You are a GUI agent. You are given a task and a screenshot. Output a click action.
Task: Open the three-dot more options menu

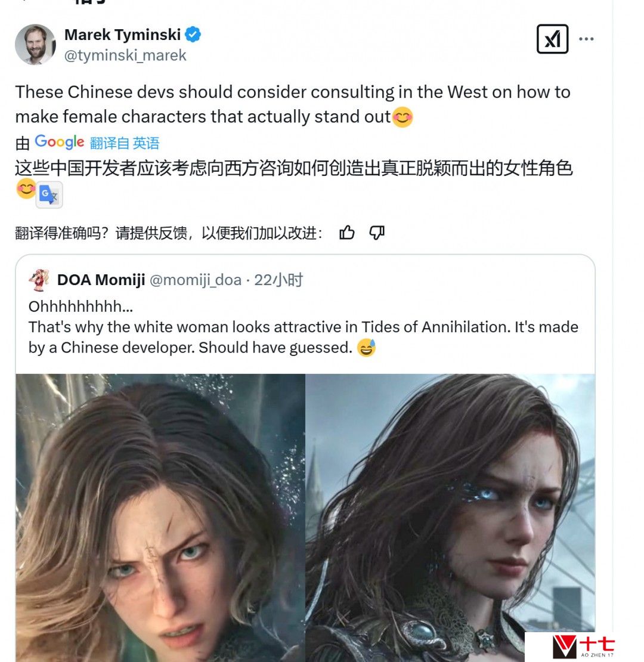[x=586, y=39]
